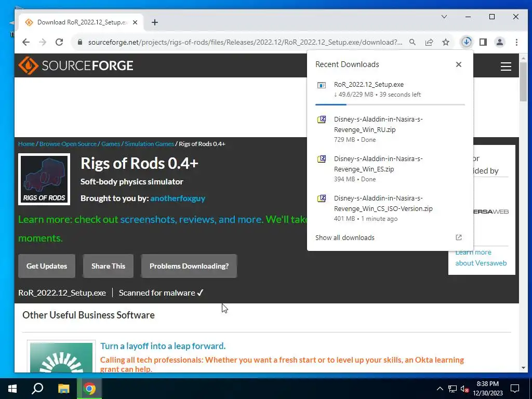Click Problems Downloading? button
532x399 pixels.
click(x=189, y=266)
